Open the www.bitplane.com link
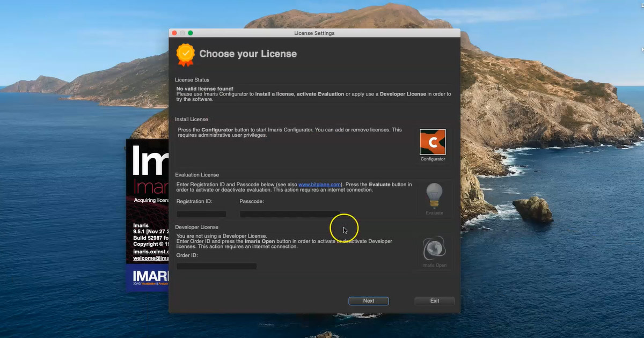644x338 pixels. pyautogui.click(x=319, y=184)
